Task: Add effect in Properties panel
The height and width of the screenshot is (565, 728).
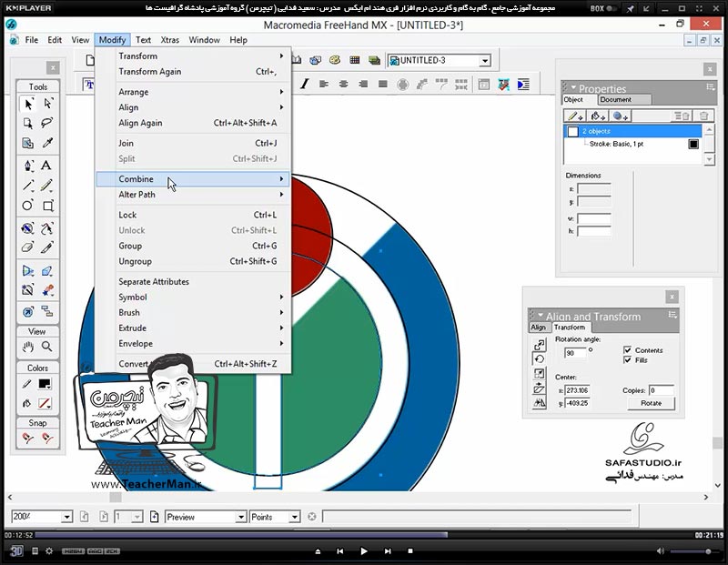Action: coord(620,116)
